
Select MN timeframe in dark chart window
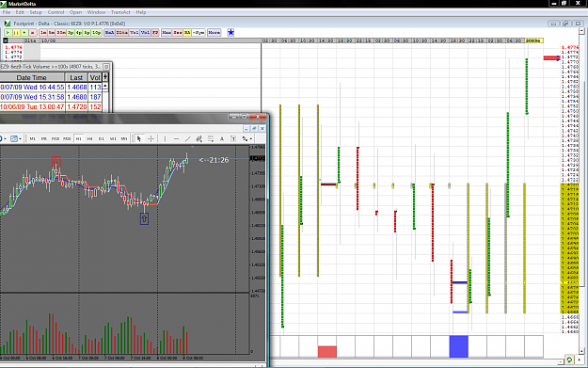(124, 138)
